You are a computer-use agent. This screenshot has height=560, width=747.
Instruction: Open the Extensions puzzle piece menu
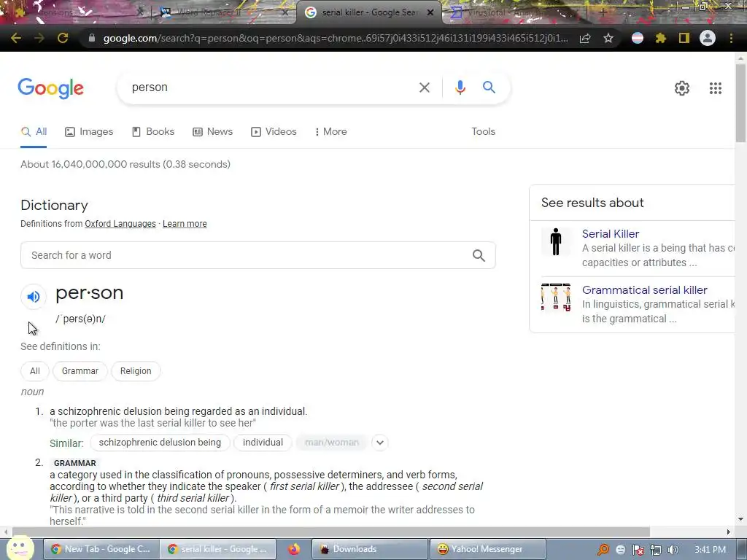661,38
